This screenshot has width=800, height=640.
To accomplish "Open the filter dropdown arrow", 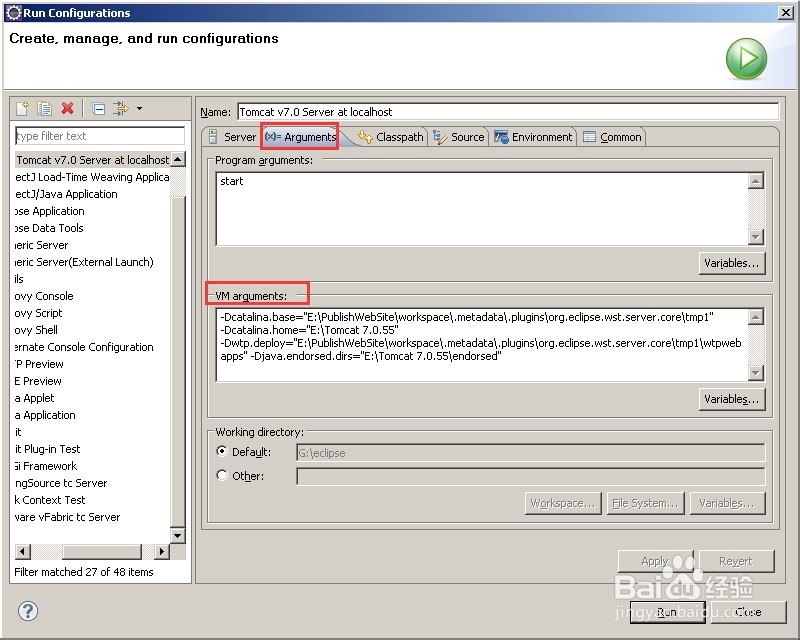I will 139,108.
